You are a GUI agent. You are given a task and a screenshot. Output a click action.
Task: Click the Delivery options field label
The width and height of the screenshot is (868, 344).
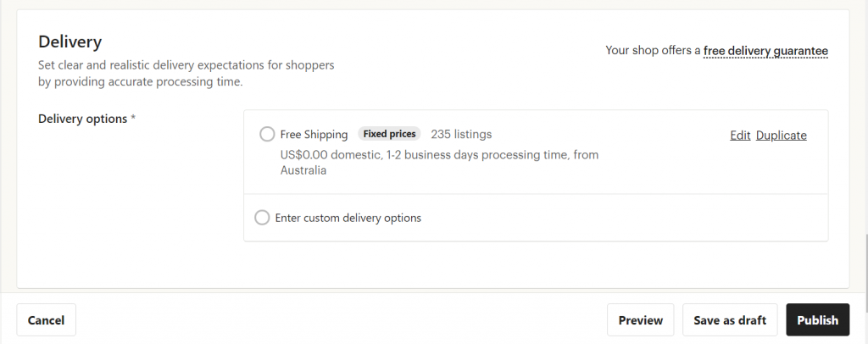[x=82, y=119]
